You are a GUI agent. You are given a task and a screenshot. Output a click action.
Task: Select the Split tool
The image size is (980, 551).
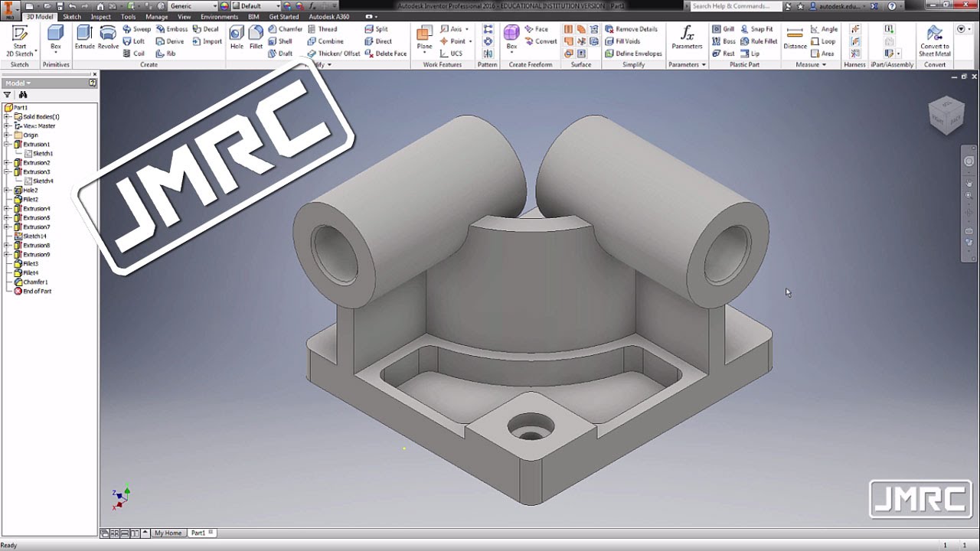coord(376,29)
